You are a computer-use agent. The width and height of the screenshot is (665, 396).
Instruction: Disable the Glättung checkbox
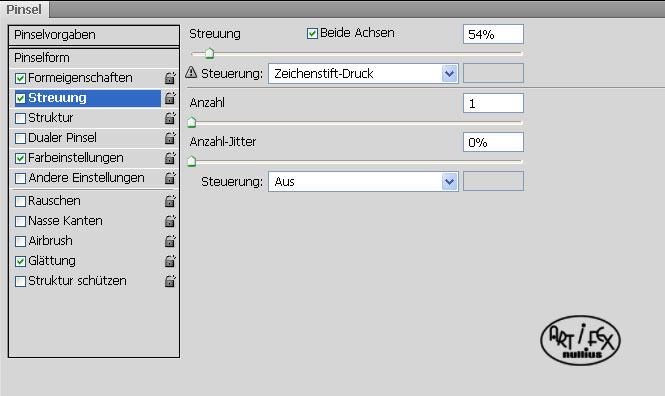coord(20,261)
